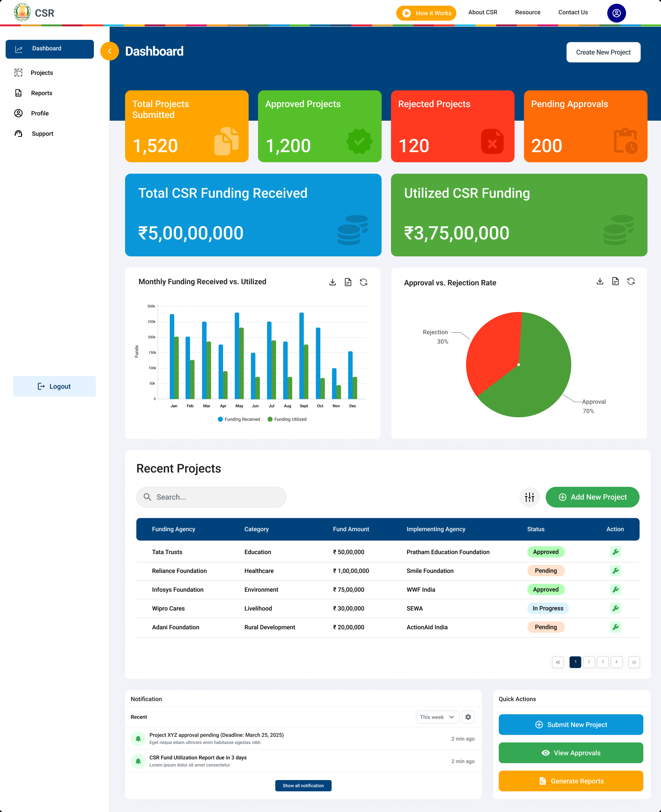Click inside the project search field

[211, 497]
